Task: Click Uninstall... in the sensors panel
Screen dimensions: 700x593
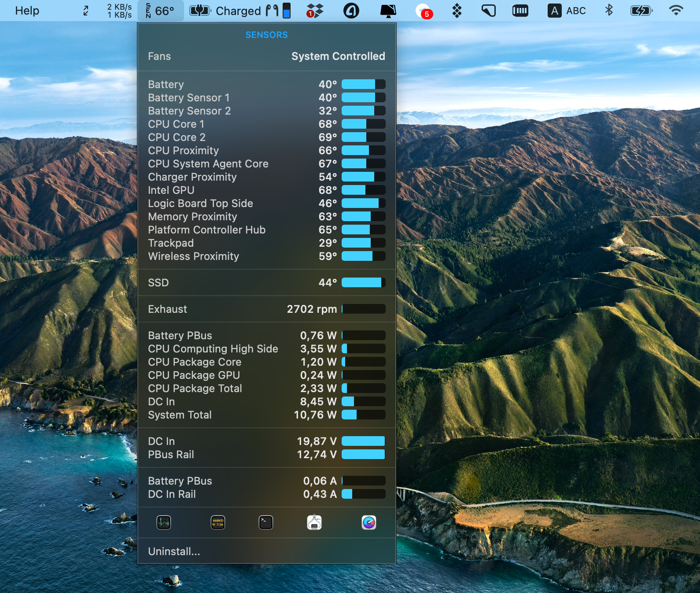Action: click(x=174, y=552)
